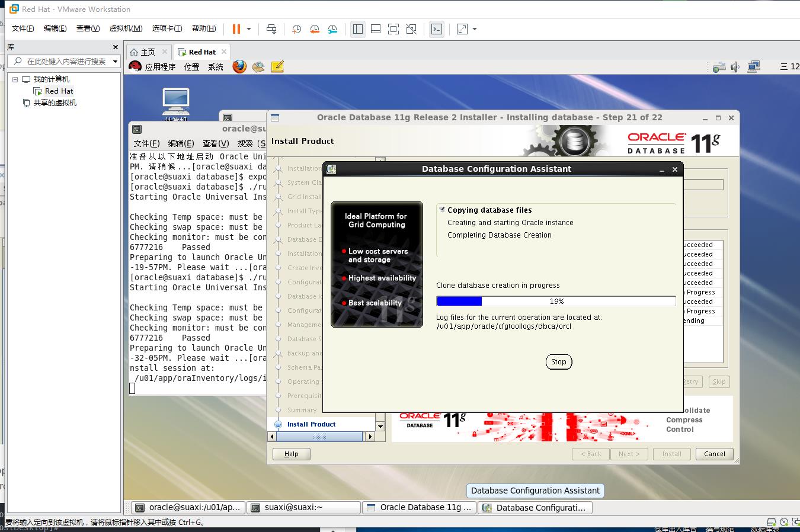Click the terminal window menu icon in its title bar
The width and height of the screenshot is (800, 532).
pyautogui.click(x=137, y=129)
